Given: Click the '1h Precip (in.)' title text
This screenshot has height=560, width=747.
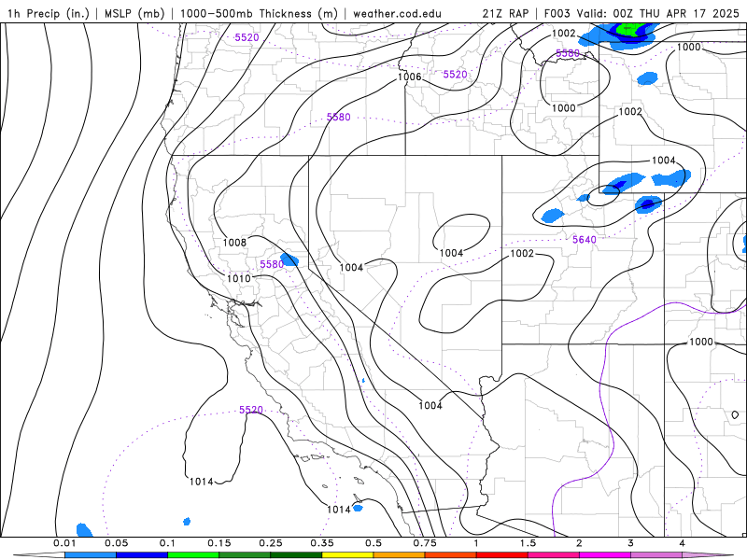Looking at the screenshot, I should [x=49, y=13].
